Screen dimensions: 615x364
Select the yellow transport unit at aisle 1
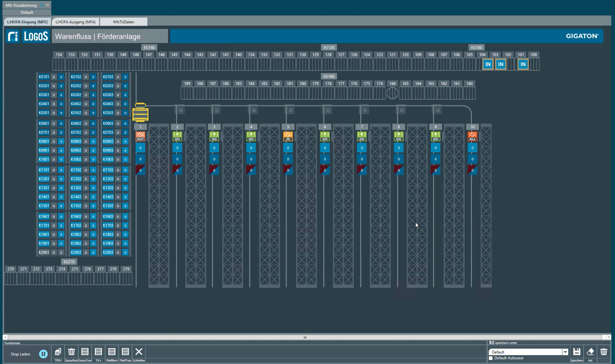tap(140, 113)
